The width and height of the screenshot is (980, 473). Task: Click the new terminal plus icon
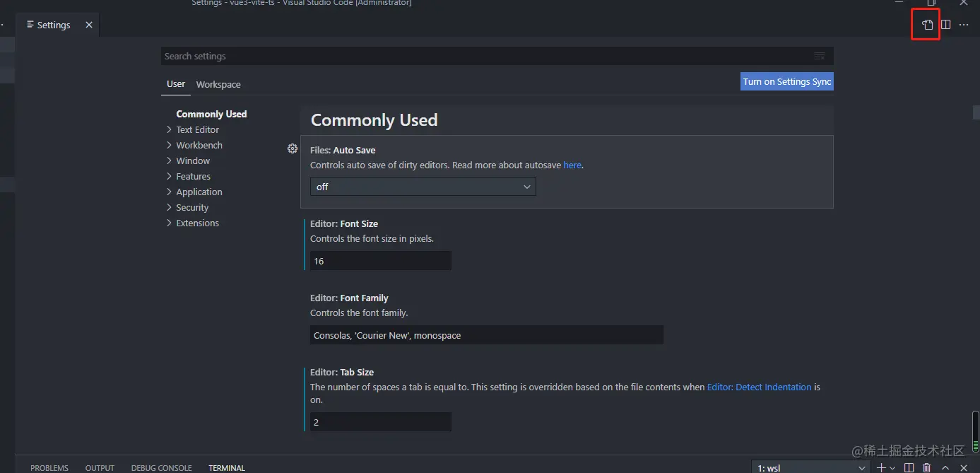point(881,467)
